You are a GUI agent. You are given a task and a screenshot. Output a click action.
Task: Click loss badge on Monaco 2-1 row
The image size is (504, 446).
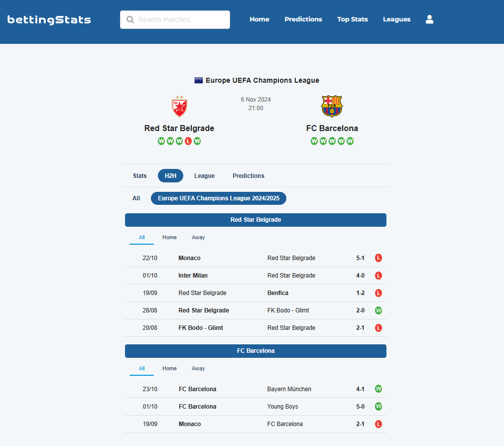click(378, 424)
